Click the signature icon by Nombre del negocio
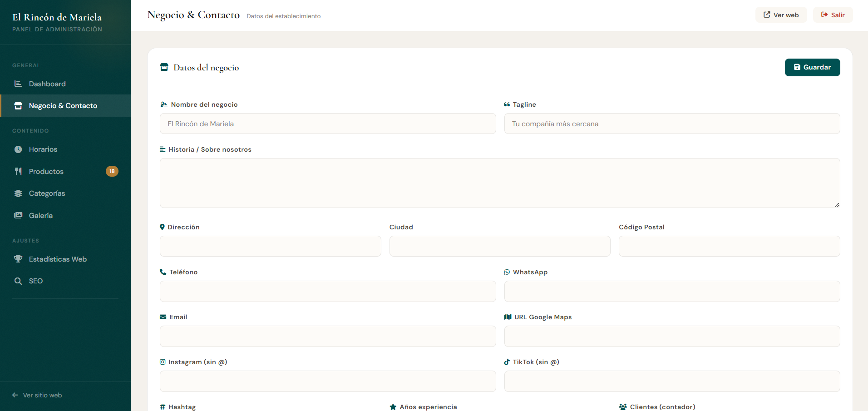This screenshot has height=411, width=868. [164, 104]
